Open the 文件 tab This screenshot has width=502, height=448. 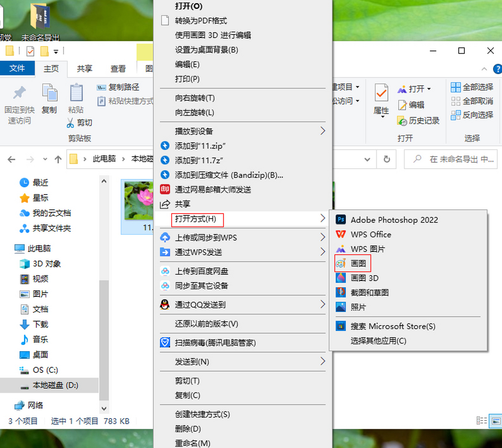17,68
